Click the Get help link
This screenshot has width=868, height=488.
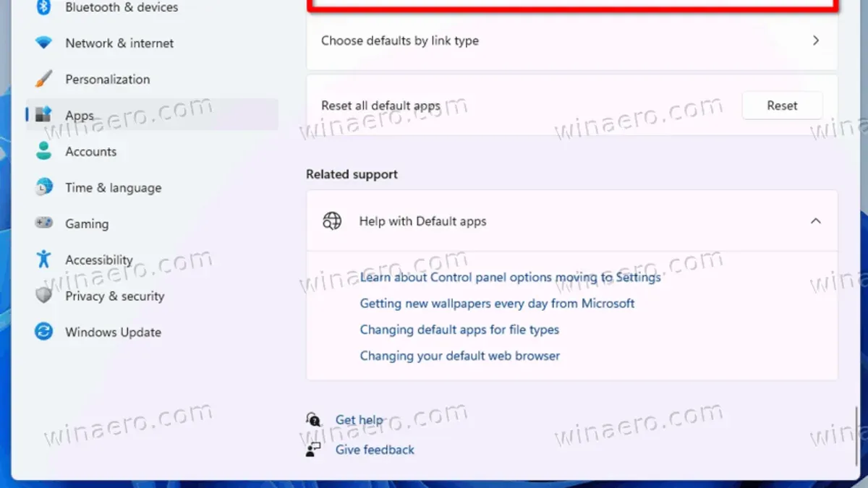(359, 420)
